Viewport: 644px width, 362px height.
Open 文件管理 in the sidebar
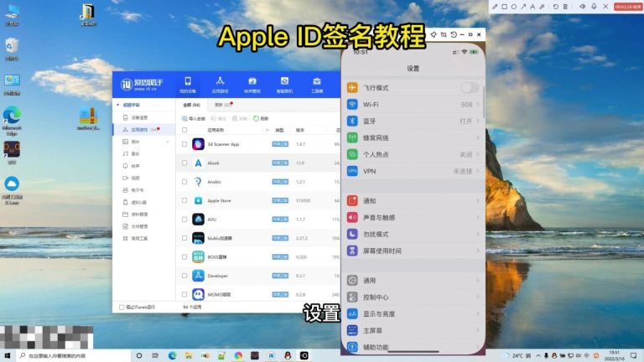[135, 226]
